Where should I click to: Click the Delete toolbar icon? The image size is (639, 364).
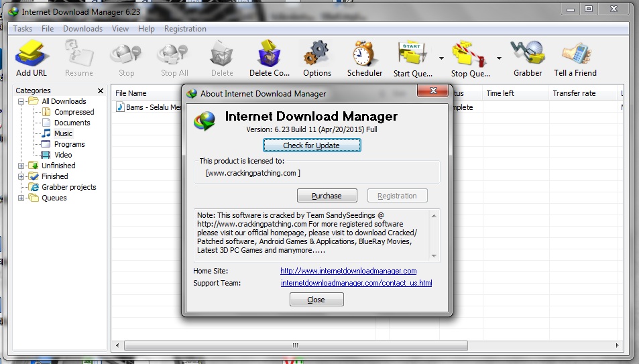point(222,54)
